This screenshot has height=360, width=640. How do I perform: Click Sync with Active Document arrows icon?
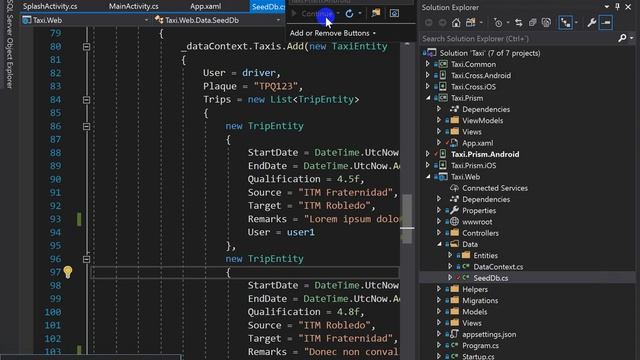point(518,23)
